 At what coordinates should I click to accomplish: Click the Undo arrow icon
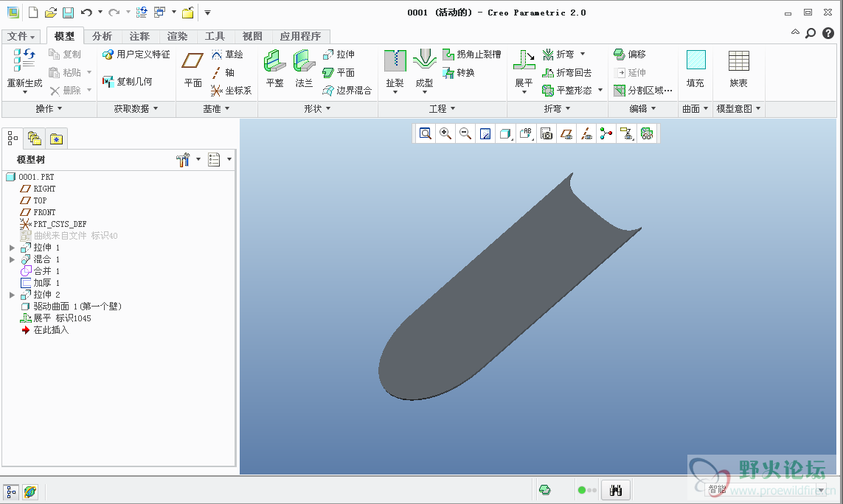(x=86, y=13)
